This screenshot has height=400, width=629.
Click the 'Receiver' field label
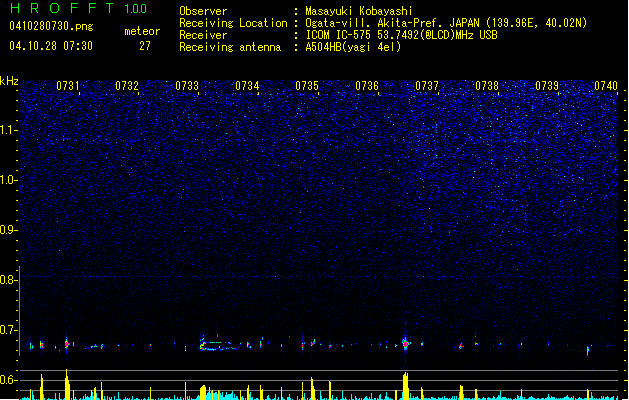[203, 35]
